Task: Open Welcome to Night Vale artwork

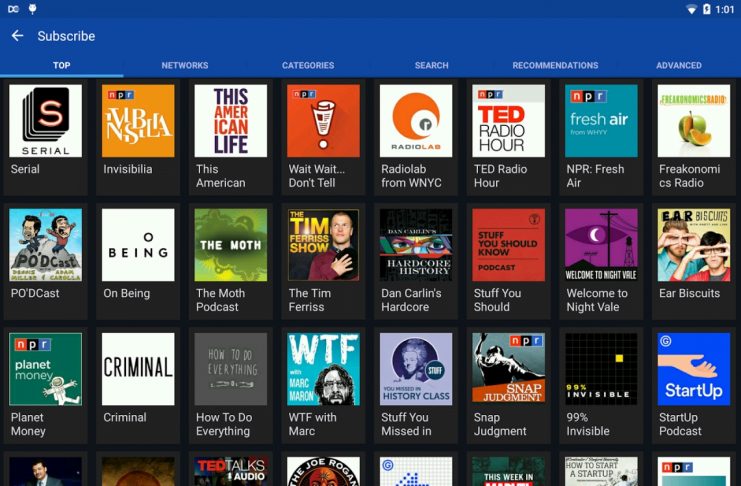Action: (x=601, y=245)
